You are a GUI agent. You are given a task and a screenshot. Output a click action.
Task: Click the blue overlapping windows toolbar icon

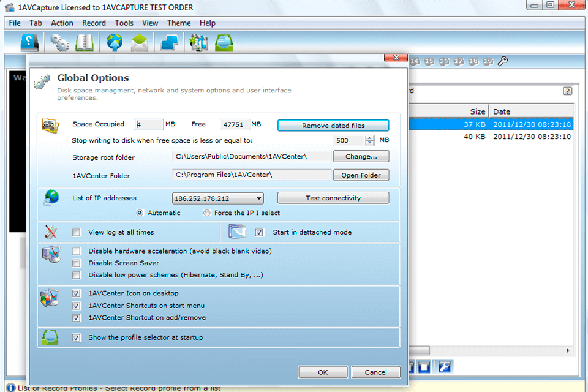point(169,42)
